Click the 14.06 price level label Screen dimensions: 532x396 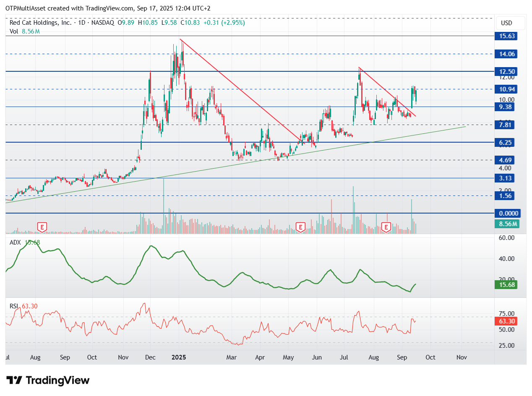pos(507,54)
